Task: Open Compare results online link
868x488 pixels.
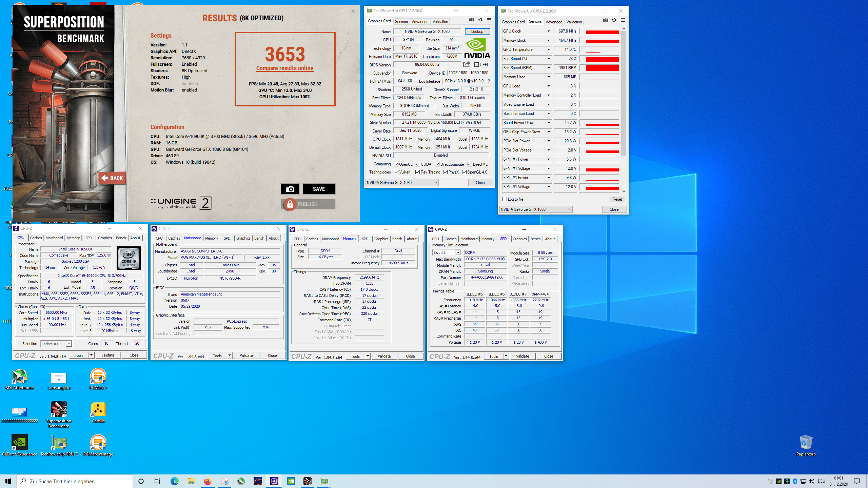Action: (285, 68)
